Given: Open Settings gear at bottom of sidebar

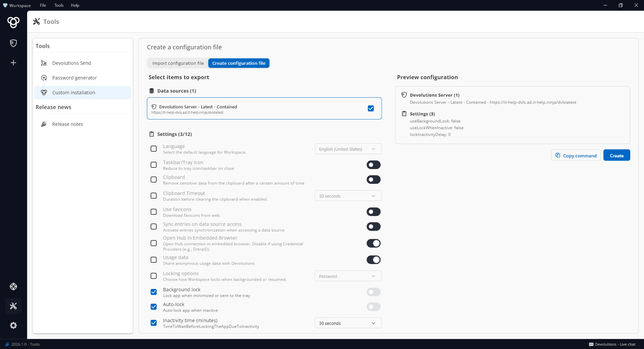Looking at the screenshot, I should click(x=13, y=325).
